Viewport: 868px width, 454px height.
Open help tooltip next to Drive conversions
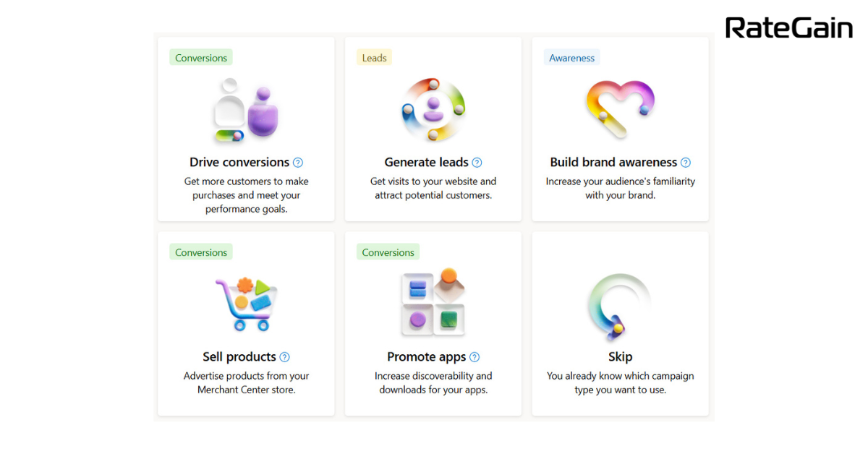tap(298, 163)
